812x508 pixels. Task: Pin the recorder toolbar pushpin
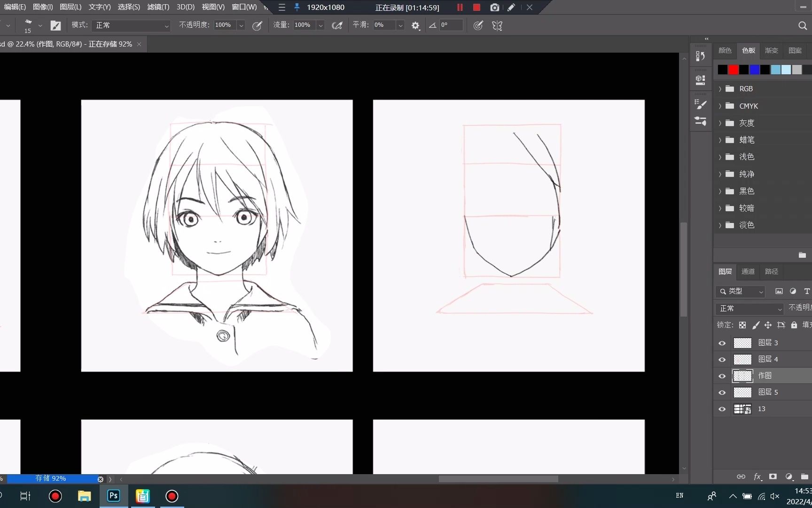pos(297,8)
